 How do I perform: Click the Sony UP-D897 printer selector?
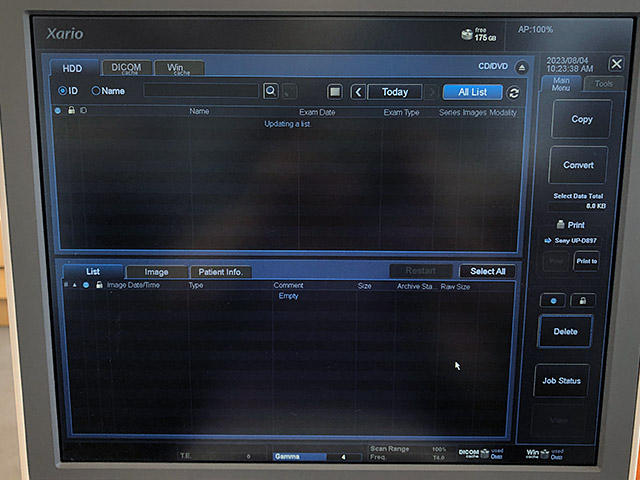point(571,241)
